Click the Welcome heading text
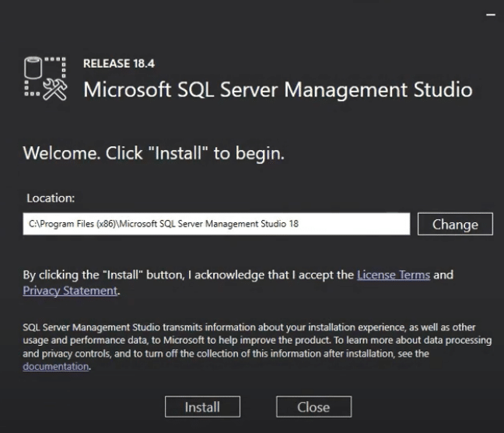Screen dimensions: 504x433 (153, 153)
